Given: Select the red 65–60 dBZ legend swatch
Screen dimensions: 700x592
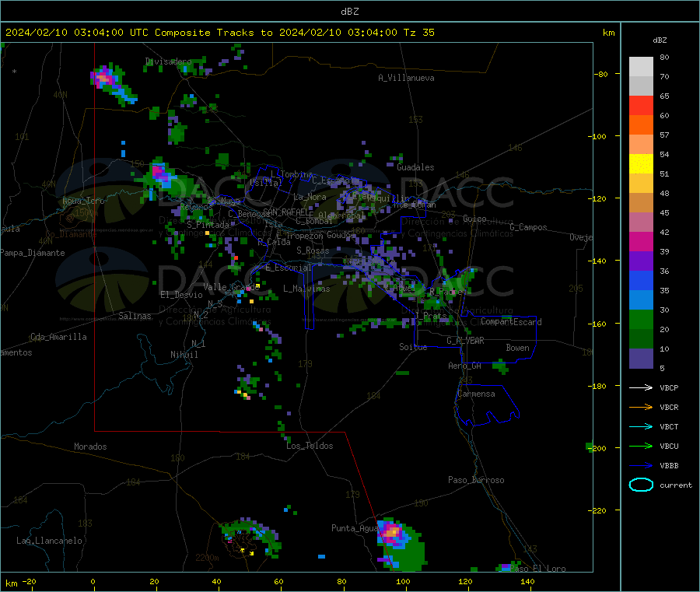Looking at the screenshot, I should click(641, 105).
